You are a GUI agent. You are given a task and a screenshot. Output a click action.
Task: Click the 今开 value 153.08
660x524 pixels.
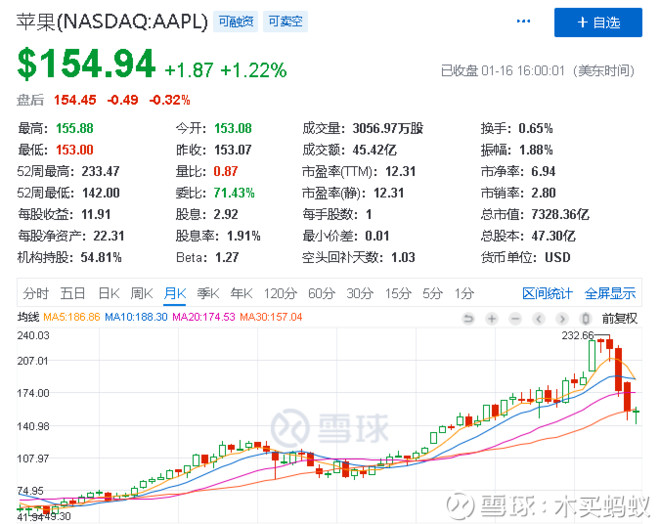click(233, 128)
